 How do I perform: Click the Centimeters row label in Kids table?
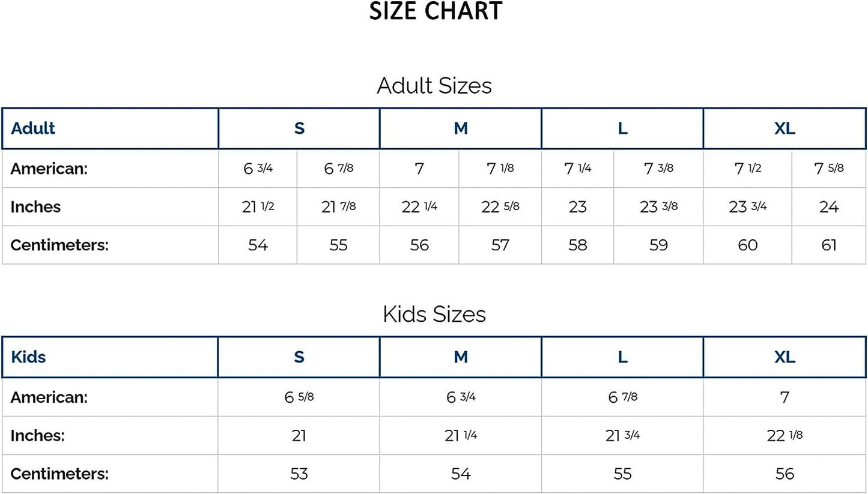tap(59, 474)
